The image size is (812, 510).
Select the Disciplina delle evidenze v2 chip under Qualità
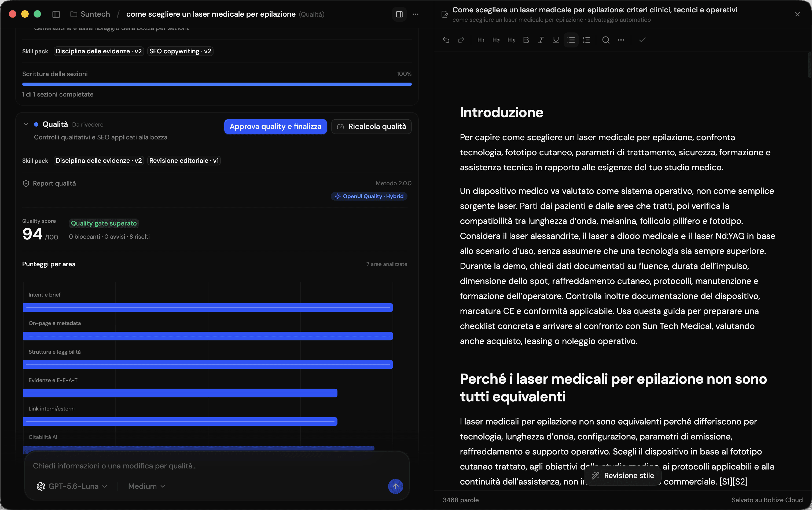click(x=98, y=160)
